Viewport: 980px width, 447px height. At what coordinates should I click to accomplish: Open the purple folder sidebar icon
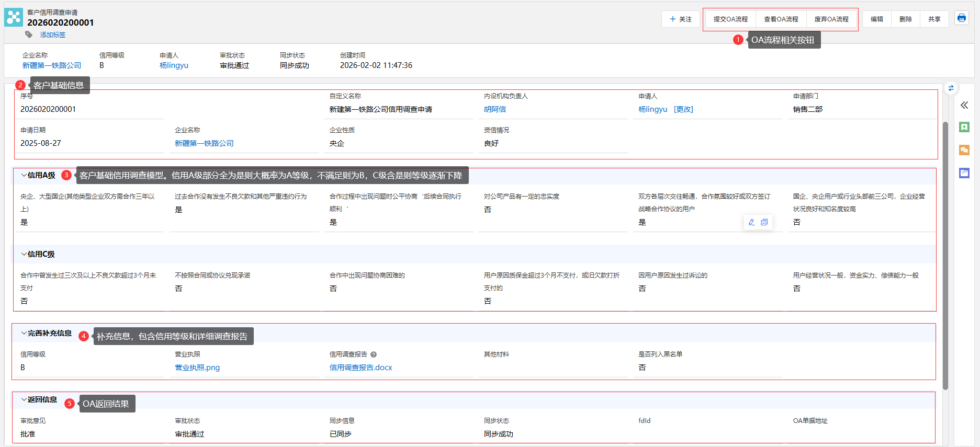tap(964, 173)
